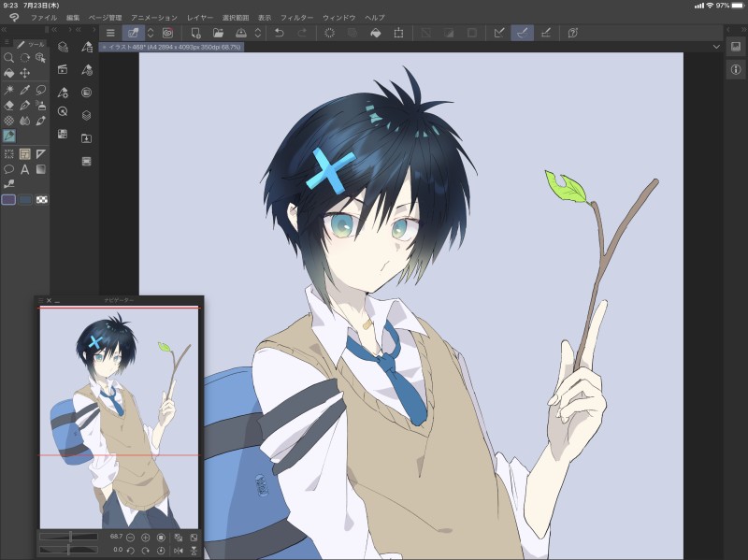
Task: Open the Color set grid panel icon
Action: click(63, 134)
